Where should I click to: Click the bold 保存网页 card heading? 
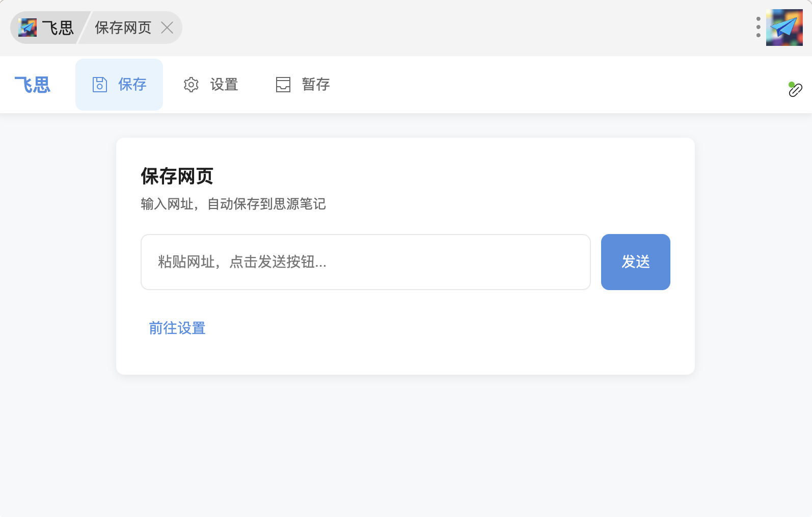[x=177, y=176]
